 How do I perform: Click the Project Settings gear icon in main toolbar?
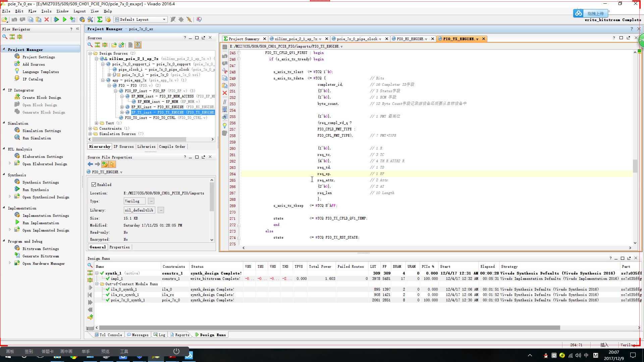83,19
